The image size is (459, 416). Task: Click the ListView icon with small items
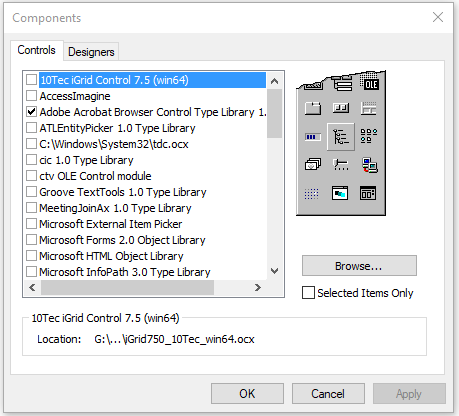(369, 136)
